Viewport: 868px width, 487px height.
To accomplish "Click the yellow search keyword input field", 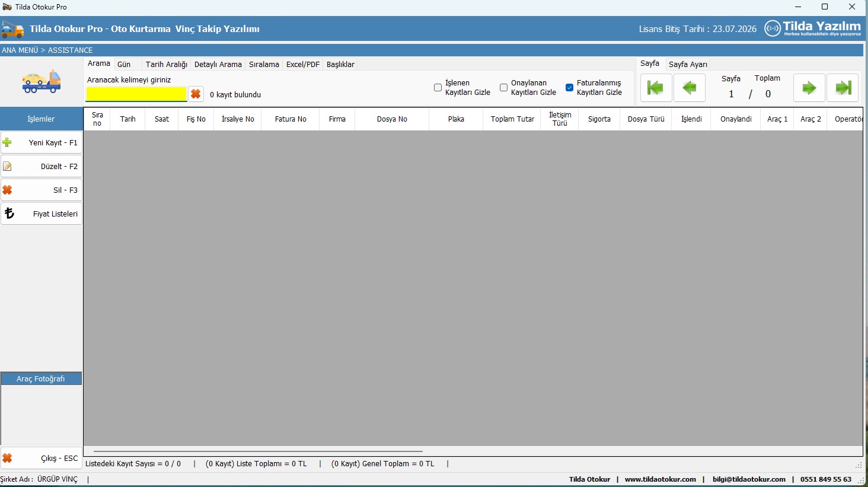I will (136, 94).
